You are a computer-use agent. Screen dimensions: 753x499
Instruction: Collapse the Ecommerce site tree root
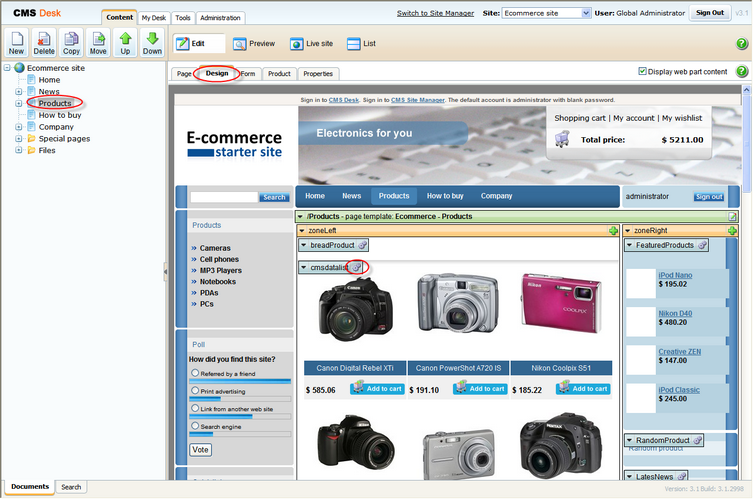click(x=7, y=68)
